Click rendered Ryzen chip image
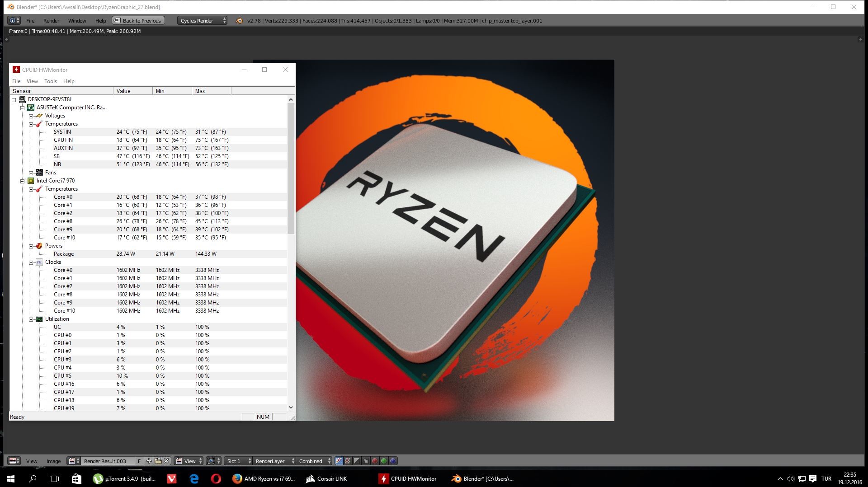 point(455,240)
